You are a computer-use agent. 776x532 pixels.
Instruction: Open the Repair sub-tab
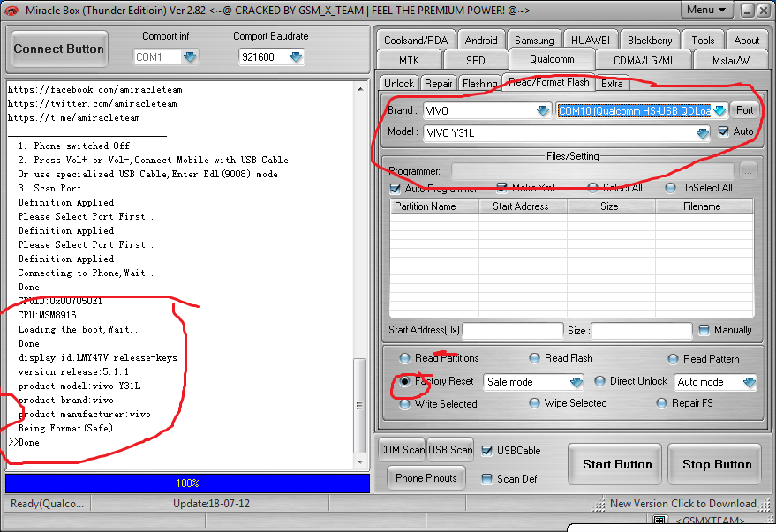[x=439, y=83]
